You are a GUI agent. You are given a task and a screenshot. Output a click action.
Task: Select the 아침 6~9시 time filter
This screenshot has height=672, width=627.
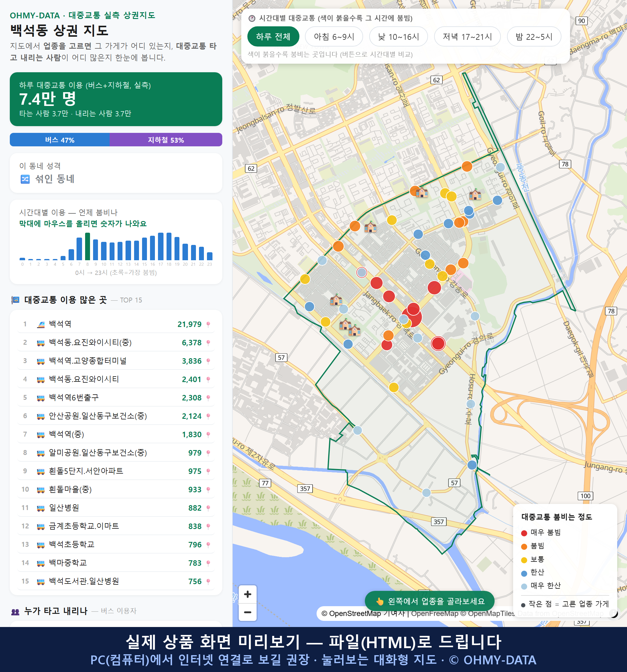(x=334, y=36)
